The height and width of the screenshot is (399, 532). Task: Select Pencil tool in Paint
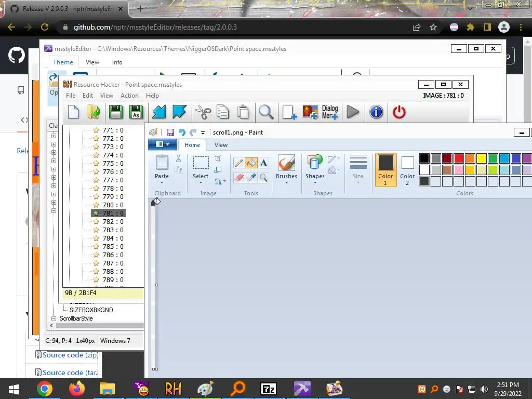coord(239,163)
